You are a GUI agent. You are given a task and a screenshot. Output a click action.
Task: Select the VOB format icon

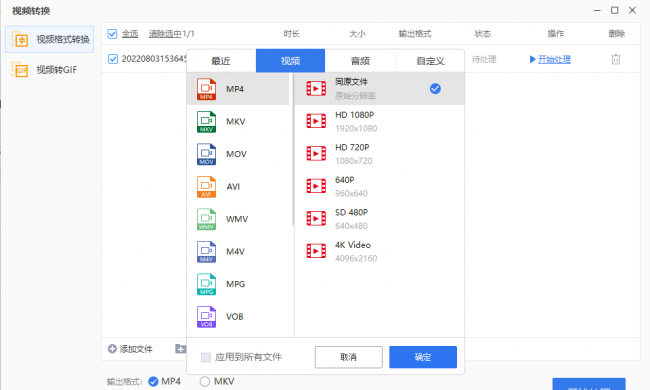tap(206, 317)
